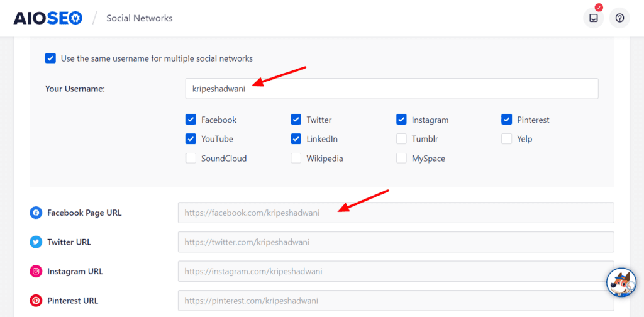This screenshot has height=317, width=644.
Task: Click the Facebook Page URL field
Action: coord(396,213)
